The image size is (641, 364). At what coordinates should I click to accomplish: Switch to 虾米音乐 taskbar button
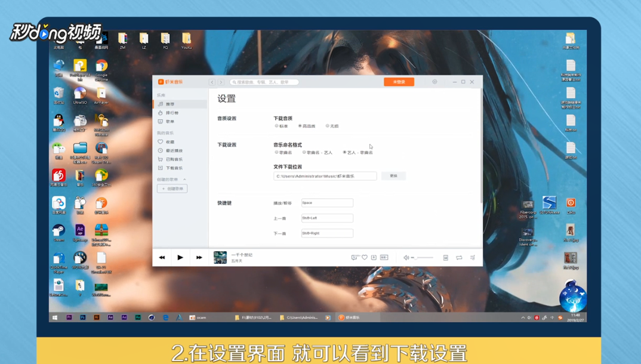(358, 317)
